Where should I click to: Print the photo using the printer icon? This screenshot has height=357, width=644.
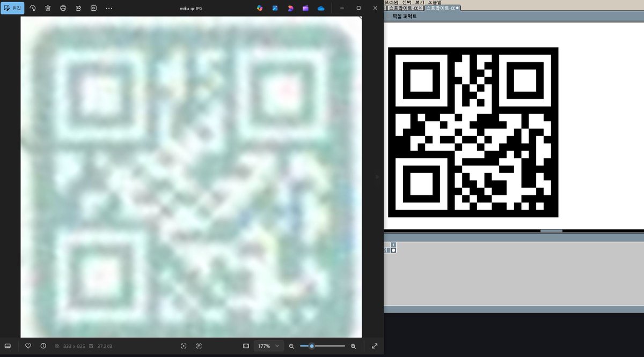[63, 8]
